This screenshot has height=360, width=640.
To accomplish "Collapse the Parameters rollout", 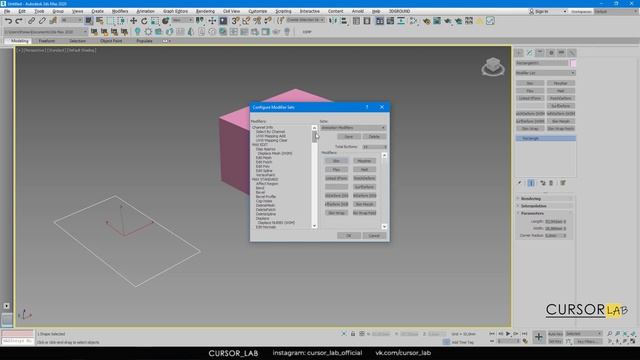I will [x=544, y=213].
